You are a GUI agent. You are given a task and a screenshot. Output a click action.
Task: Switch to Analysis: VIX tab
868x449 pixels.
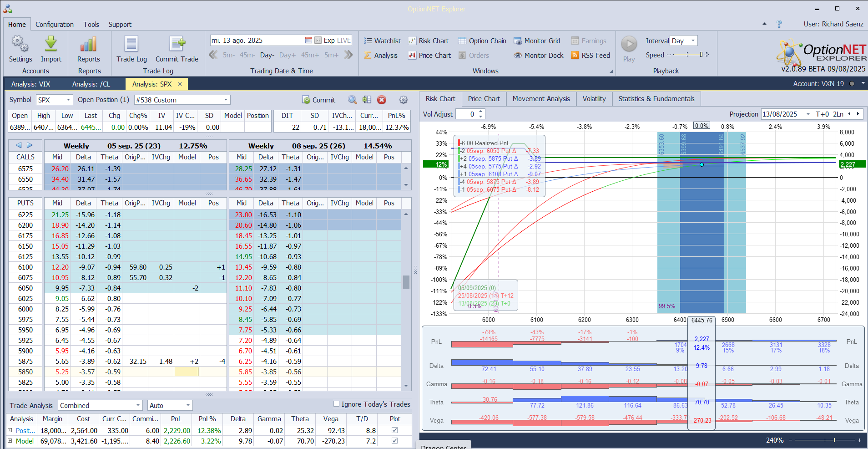(x=31, y=84)
